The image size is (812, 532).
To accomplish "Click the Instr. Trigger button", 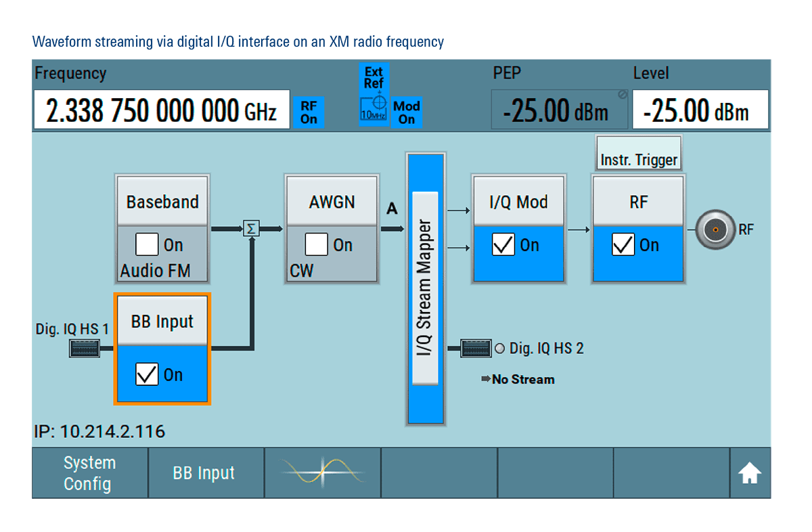I will 639,154.
